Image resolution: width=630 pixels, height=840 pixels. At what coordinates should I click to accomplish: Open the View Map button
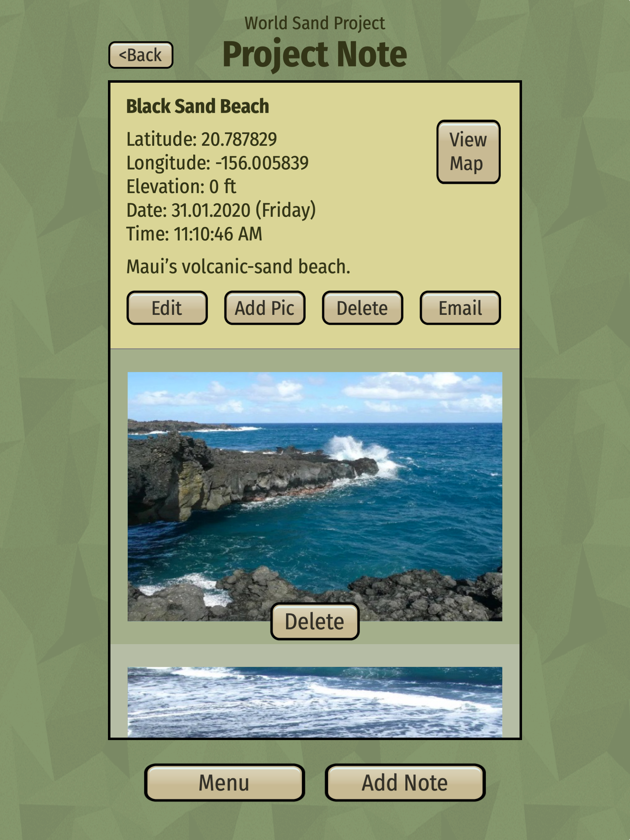(x=468, y=152)
